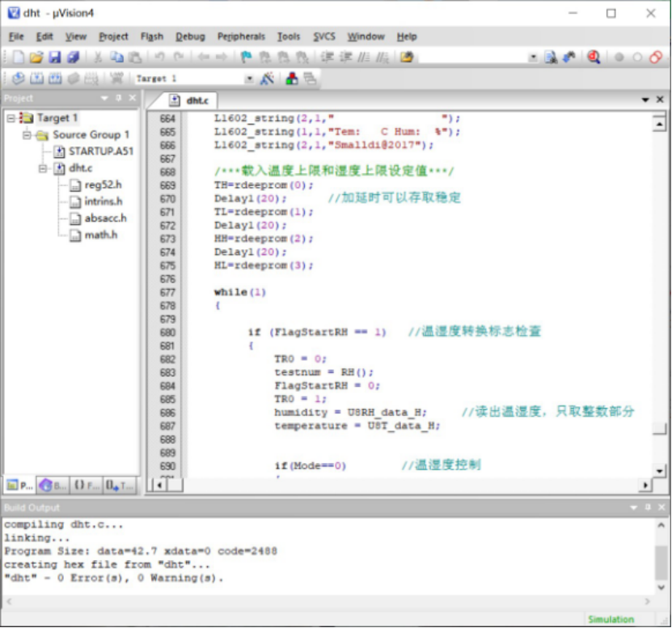Screen dimensions: 672x628
Task: Click the Paste icon
Action: 135,57
